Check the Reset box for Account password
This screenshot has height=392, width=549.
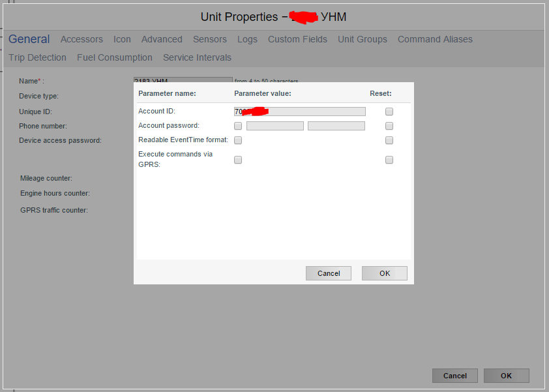(x=389, y=126)
